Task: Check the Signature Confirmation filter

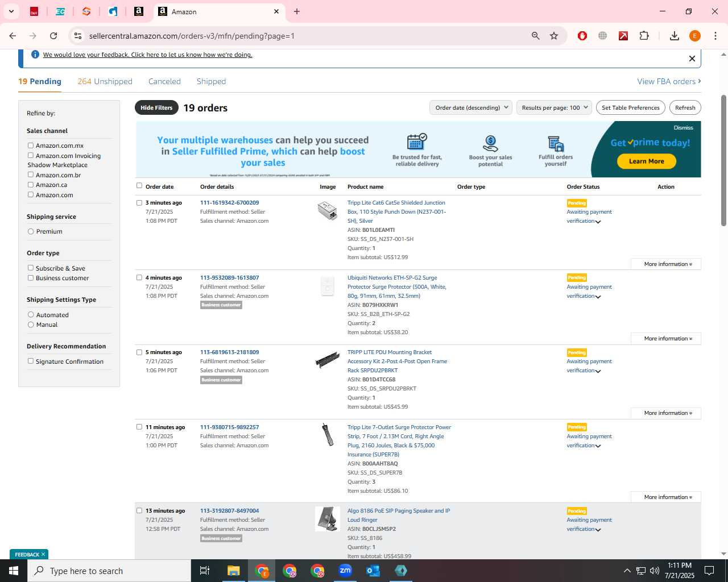Action: [31, 361]
